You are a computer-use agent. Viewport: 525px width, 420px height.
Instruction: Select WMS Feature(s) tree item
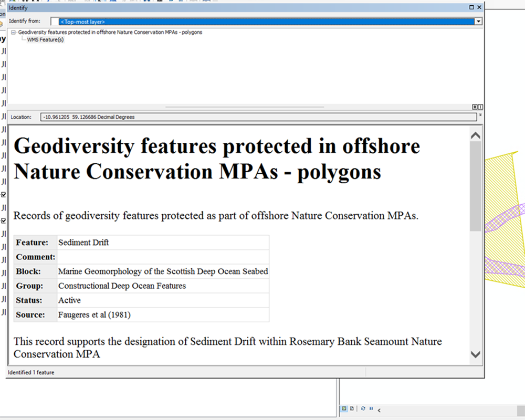point(45,40)
